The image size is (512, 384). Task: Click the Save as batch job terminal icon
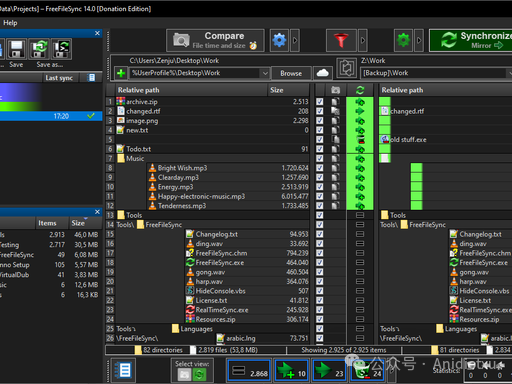pyautogui.click(x=62, y=49)
